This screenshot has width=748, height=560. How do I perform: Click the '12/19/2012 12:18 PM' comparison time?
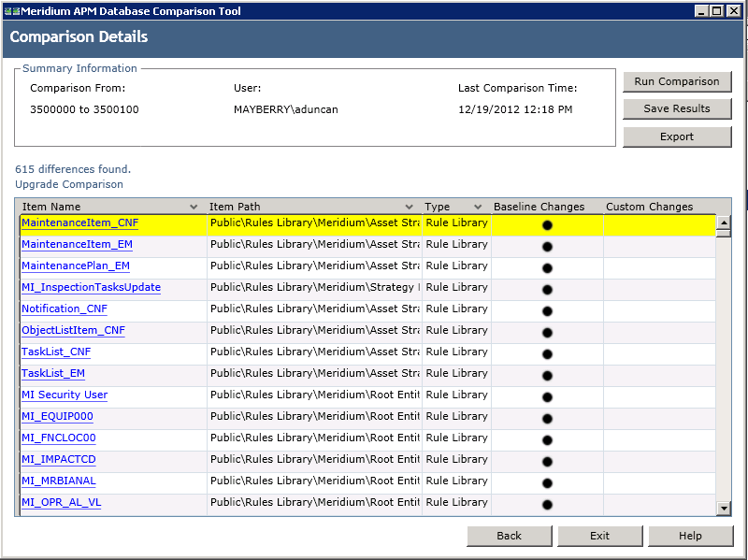515,109
